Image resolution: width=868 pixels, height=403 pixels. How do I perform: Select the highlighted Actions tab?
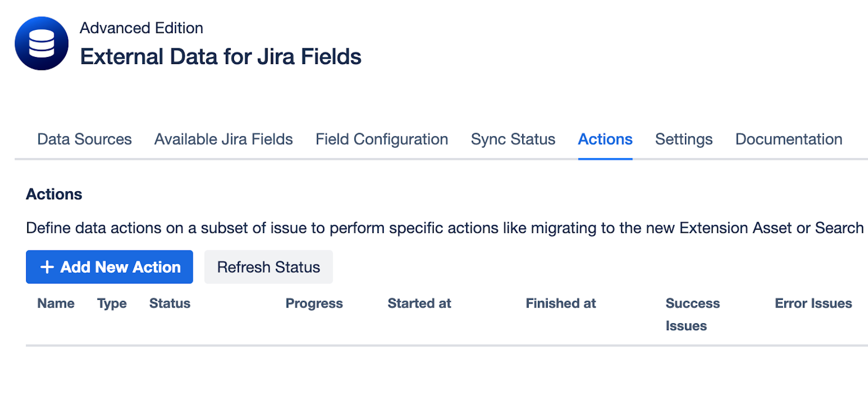pos(605,140)
